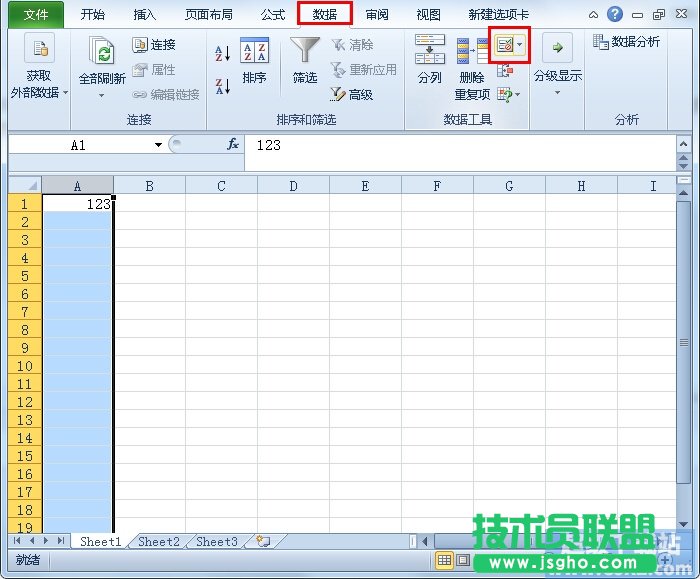700x579 pixels.
Task: Switch to Page Layout view icon
Action: (x=463, y=560)
